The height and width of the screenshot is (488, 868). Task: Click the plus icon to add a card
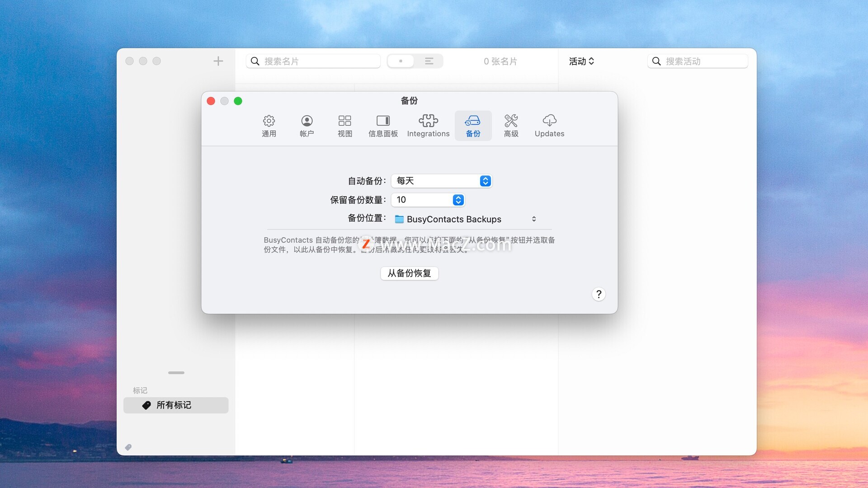click(x=218, y=61)
